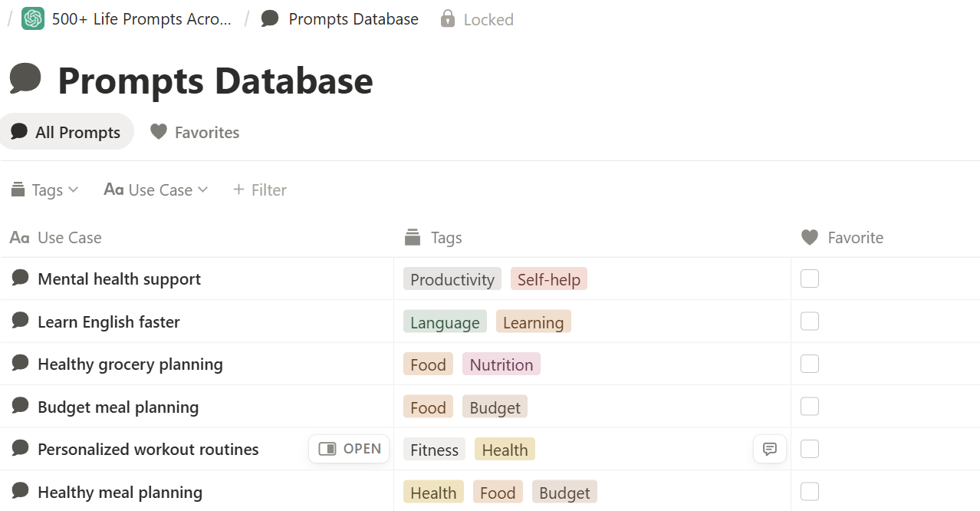Open the Use Case filter dropdown
The image size is (980, 511).
coord(156,190)
